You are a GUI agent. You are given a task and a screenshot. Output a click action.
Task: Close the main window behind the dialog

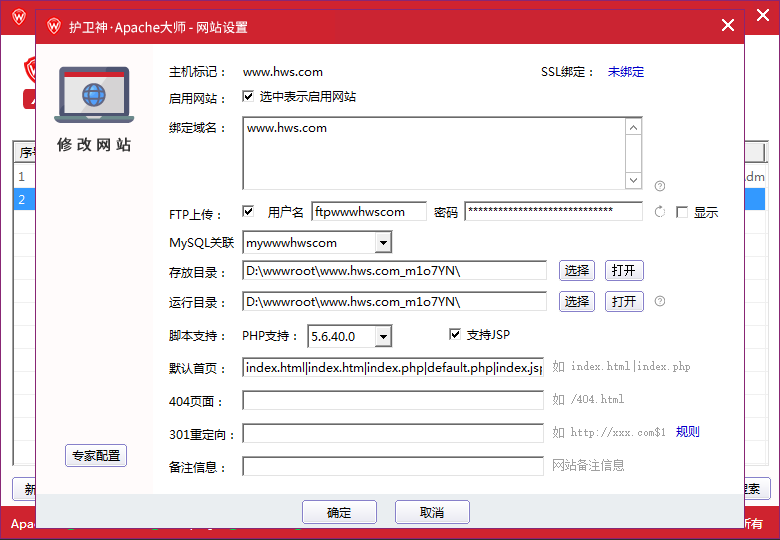pos(763,15)
